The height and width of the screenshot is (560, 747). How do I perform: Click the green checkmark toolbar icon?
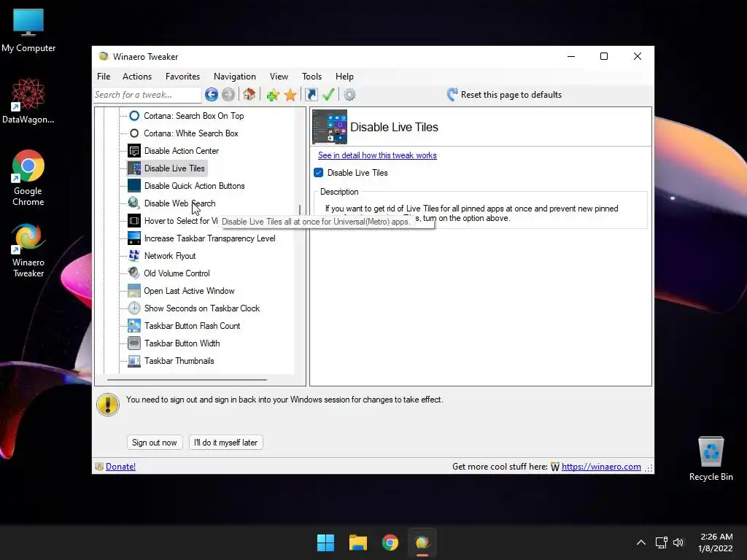point(328,95)
